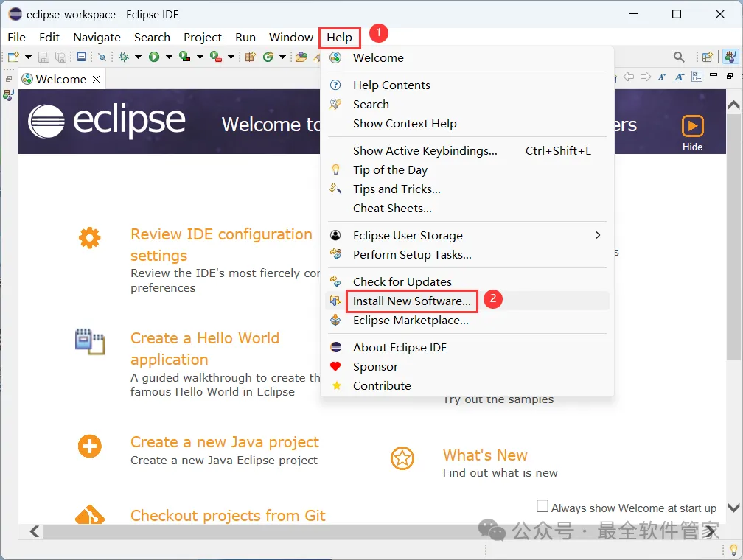
Task: Open the Search menu in menu bar
Action: [x=152, y=37]
